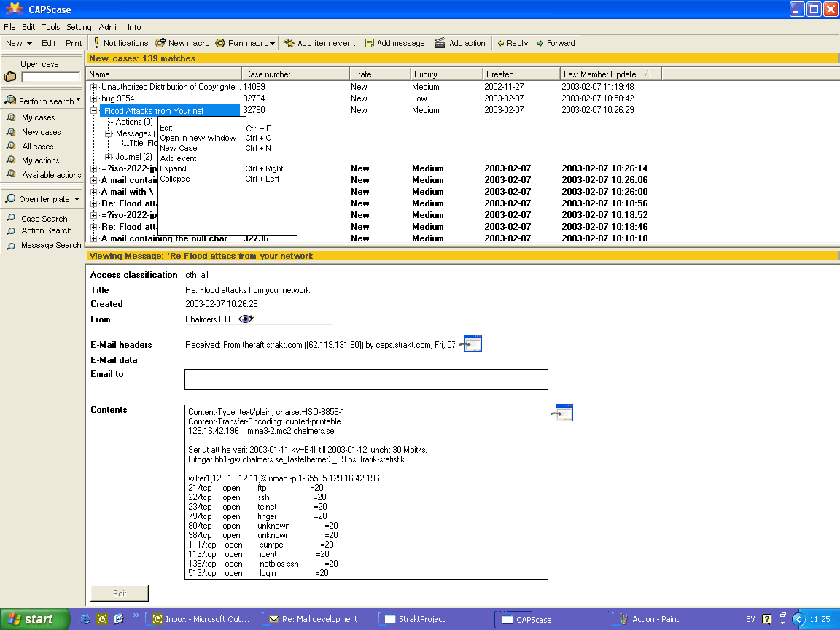Open the Tools menu
Viewport: 840px width, 630px height.
51,27
